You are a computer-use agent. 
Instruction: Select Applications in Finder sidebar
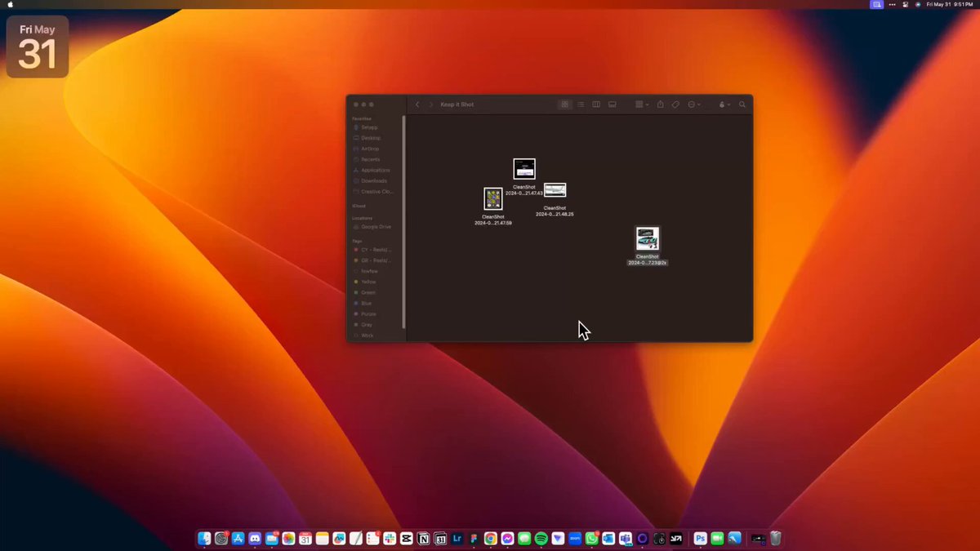[x=376, y=170]
